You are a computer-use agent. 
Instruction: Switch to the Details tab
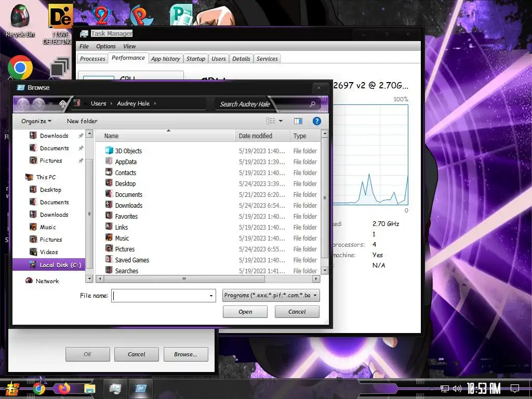coord(241,59)
